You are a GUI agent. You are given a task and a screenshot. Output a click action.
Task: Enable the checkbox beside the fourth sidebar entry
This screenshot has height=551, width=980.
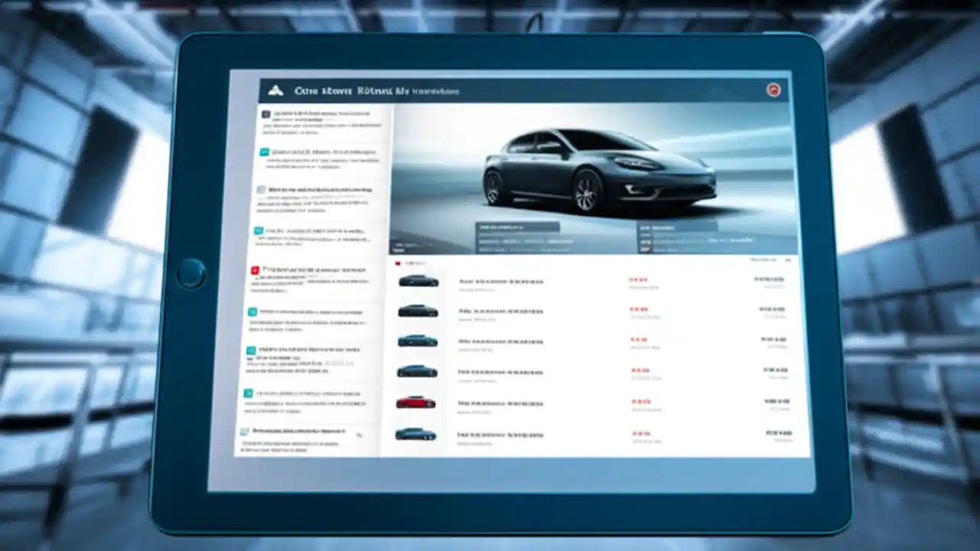click(258, 230)
